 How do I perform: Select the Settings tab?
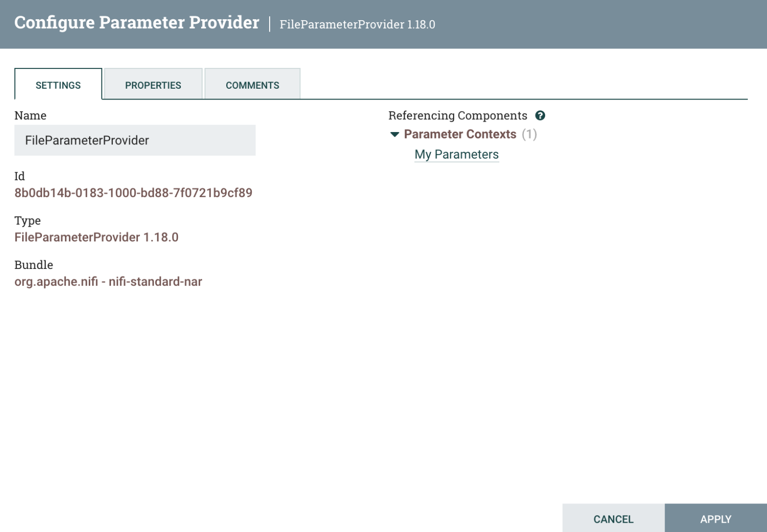[x=58, y=84]
